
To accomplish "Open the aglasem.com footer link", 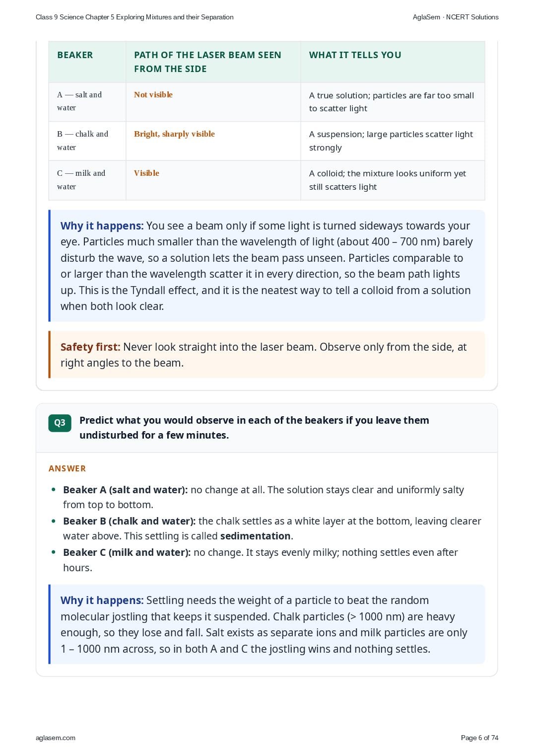I will click(x=56, y=738).
